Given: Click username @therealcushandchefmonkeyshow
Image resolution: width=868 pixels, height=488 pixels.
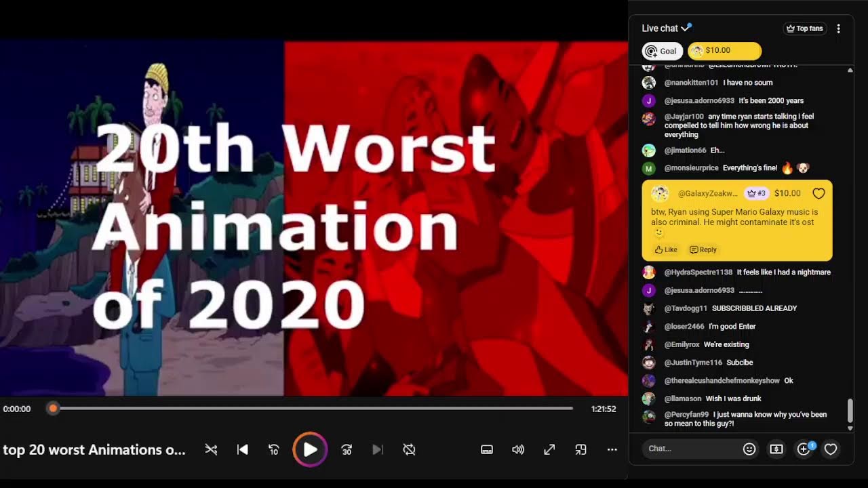Looking at the screenshot, I should pyautogui.click(x=722, y=381).
